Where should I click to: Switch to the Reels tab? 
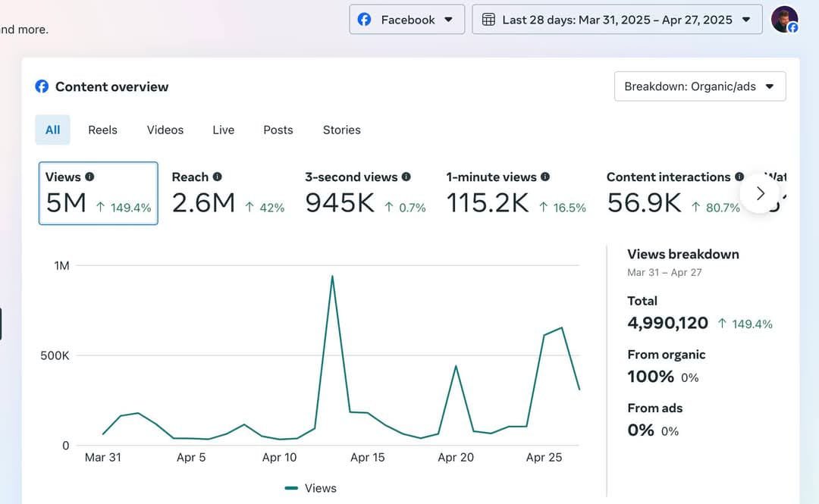click(x=102, y=130)
